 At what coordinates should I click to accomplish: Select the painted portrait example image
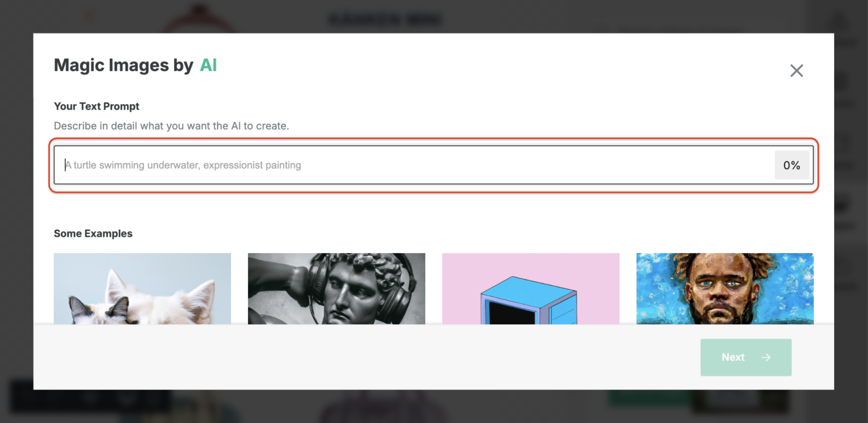(x=725, y=289)
